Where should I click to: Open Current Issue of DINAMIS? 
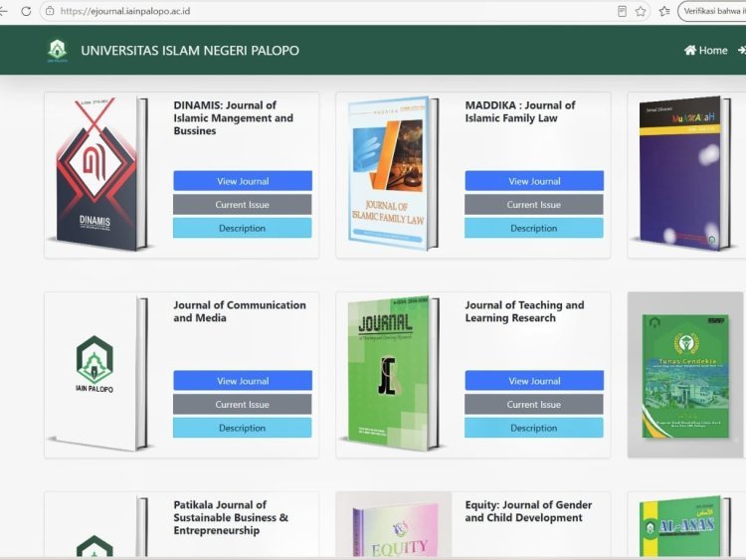243,205
